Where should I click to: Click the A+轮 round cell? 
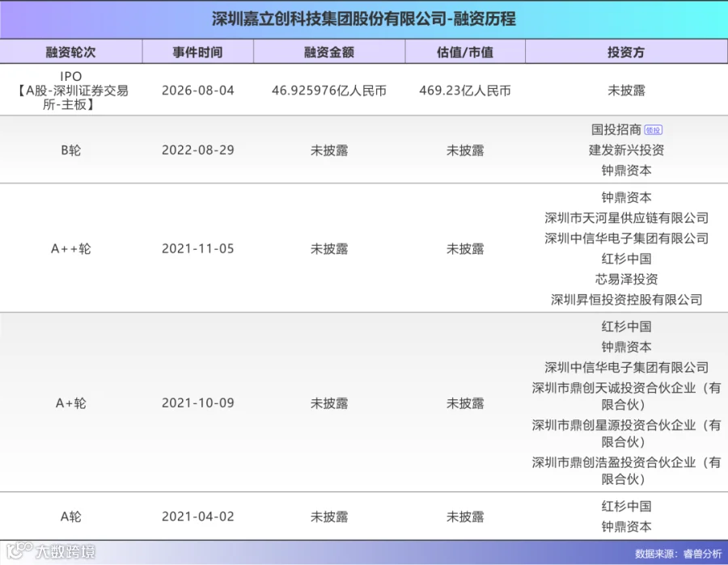point(71,403)
